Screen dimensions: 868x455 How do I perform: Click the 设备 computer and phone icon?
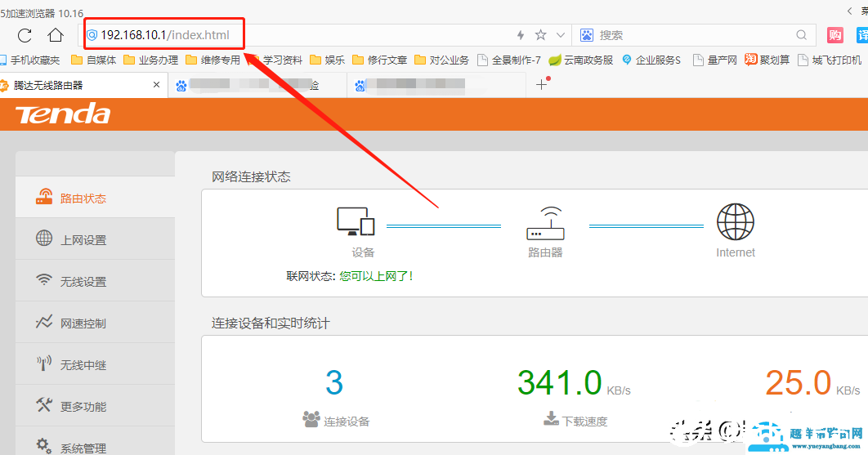(356, 221)
